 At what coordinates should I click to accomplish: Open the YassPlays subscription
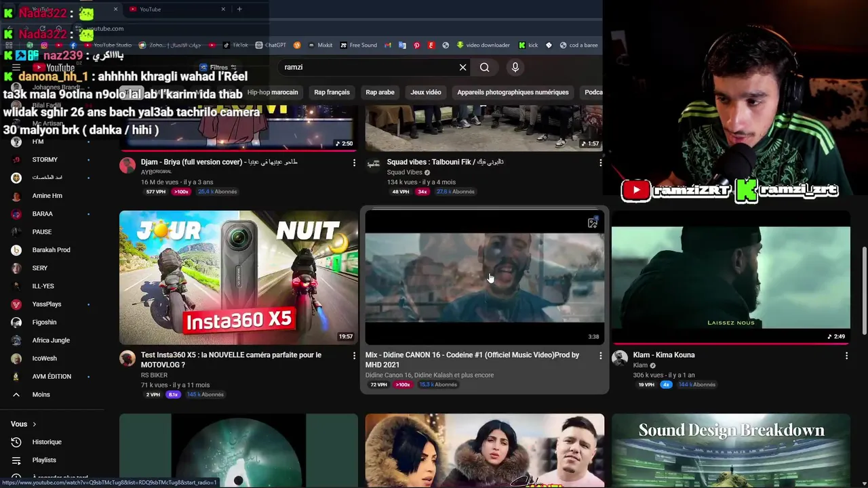[46, 304]
